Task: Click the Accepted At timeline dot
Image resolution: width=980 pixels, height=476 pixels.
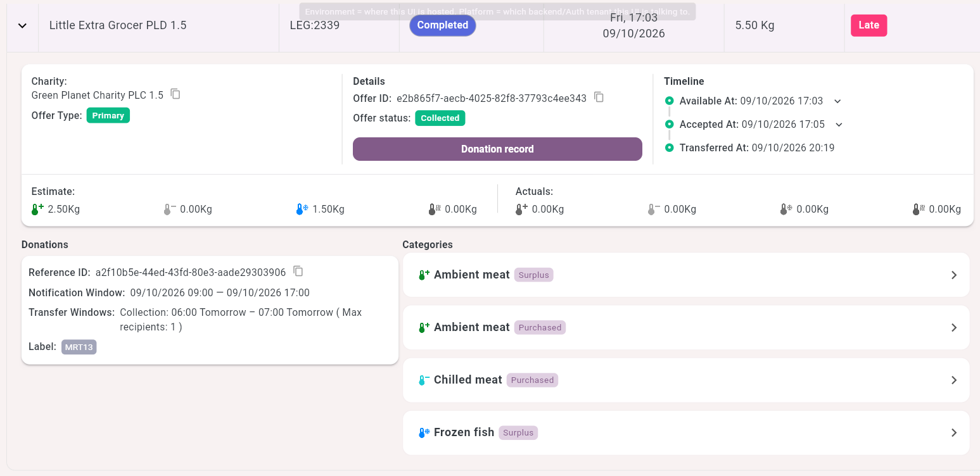Action: click(669, 124)
